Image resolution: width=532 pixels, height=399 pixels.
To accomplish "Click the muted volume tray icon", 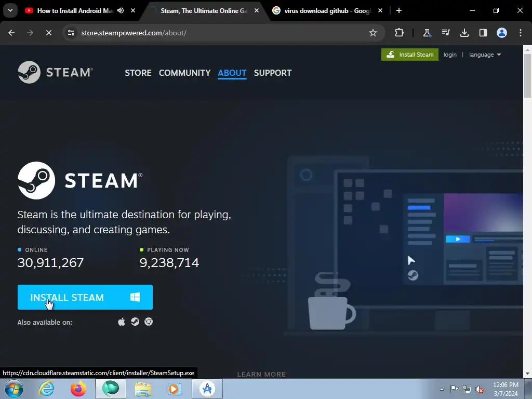I will 480,389.
